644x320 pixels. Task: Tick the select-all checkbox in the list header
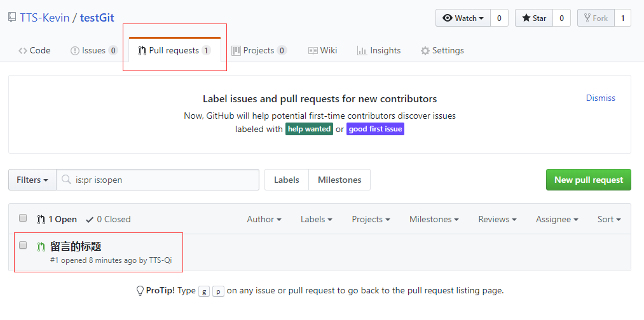coord(23,218)
